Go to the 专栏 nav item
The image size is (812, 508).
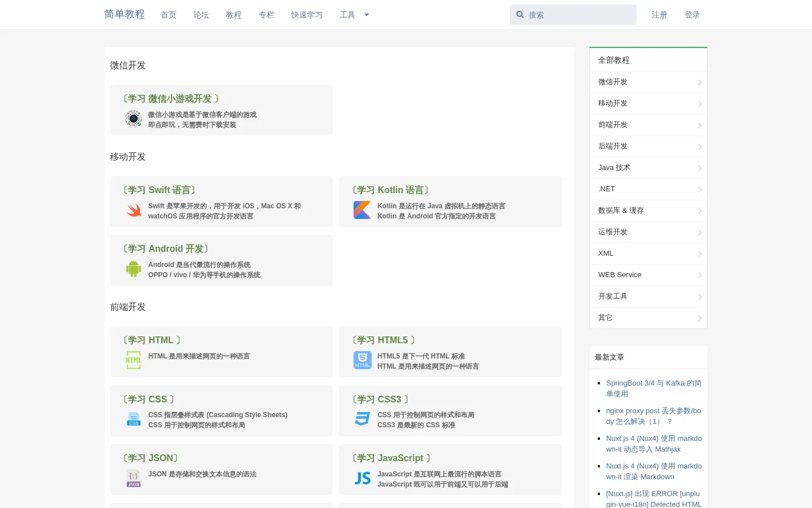267,15
